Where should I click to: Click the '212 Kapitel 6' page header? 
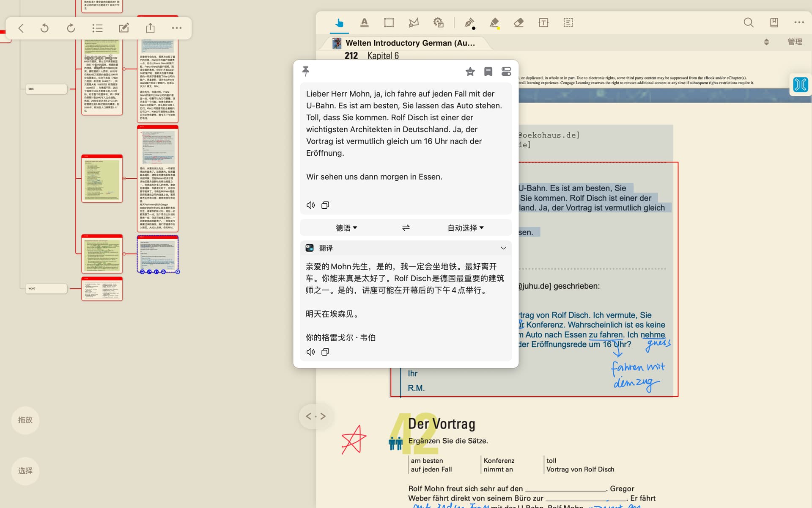tap(371, 55)
